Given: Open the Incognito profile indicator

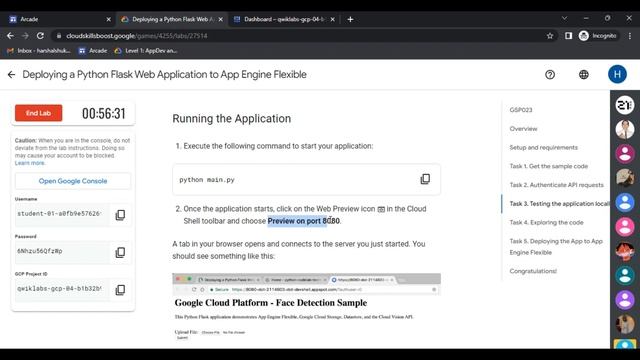Looking at the screenshot, I should [598, 36].
